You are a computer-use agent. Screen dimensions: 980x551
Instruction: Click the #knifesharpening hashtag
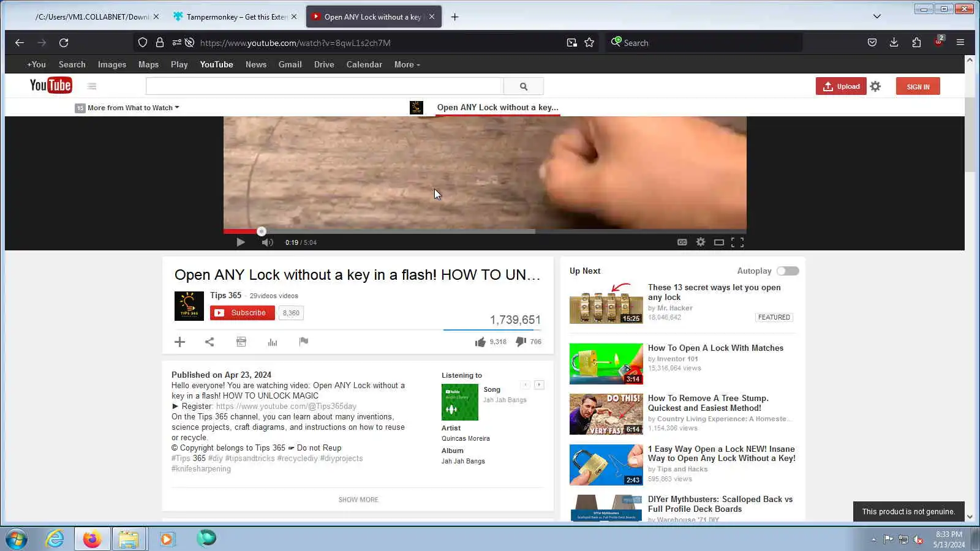point(201,469)
